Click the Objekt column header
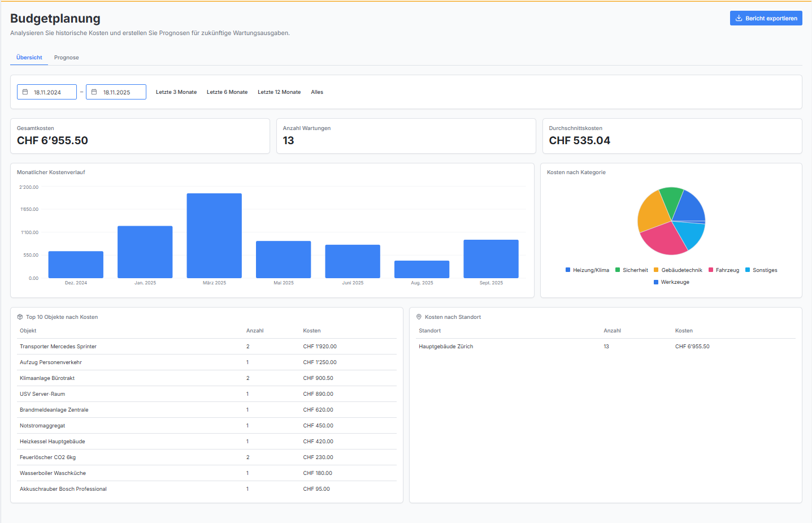The height and width of the screenshot is (523, 812). point(28,331)
